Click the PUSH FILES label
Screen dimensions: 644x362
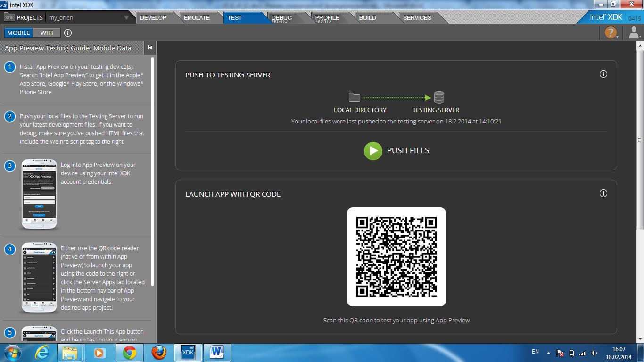click(408, 150)
